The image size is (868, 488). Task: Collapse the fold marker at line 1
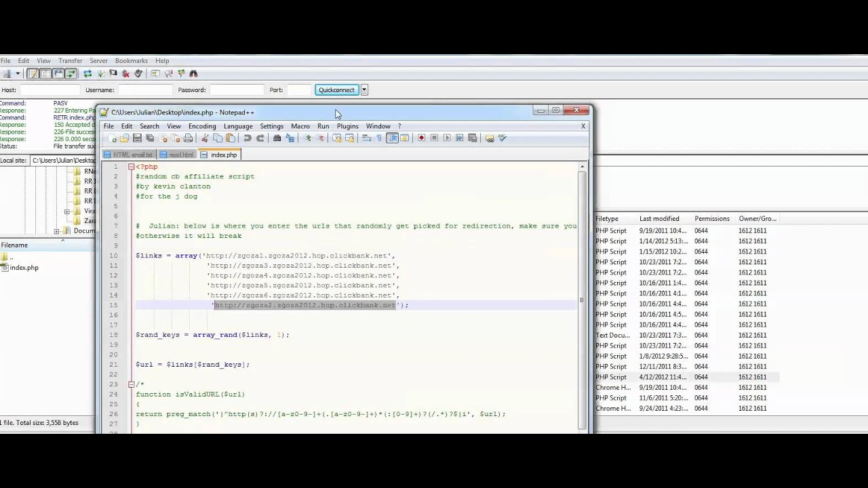[x=131, y=167]
